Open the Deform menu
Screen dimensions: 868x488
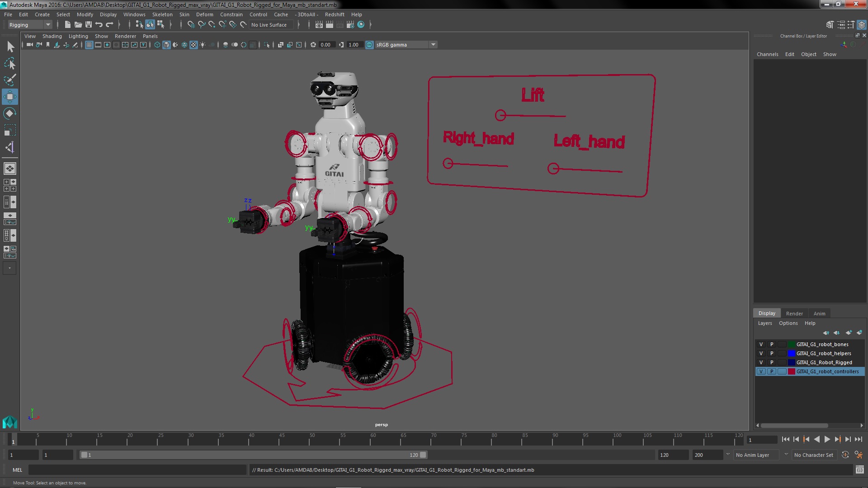(204, 14)
